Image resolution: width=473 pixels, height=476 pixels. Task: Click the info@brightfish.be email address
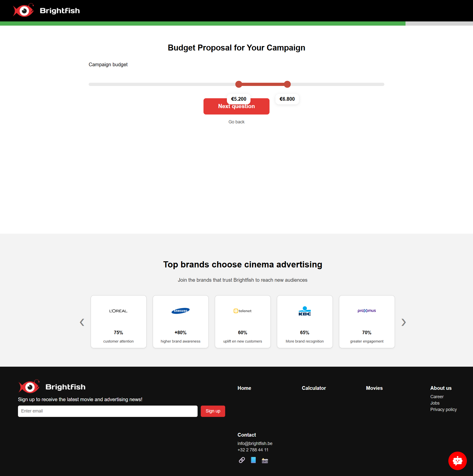click(255, 443)
